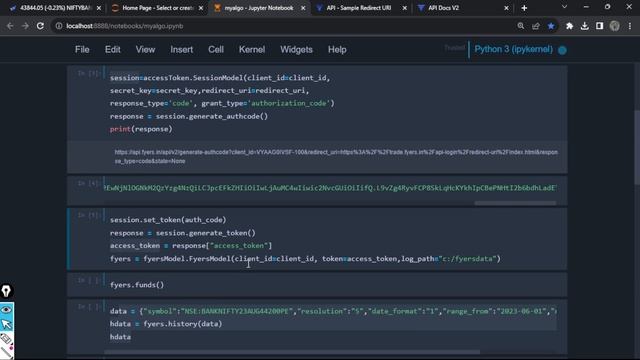Open the Cell menu
This screenshot has width=640, height=360.
click(x=216, y=49)
